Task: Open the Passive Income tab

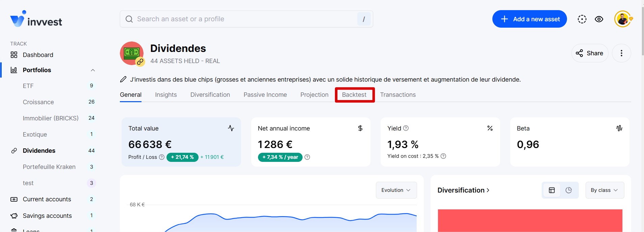Action: tap(265, 95)
